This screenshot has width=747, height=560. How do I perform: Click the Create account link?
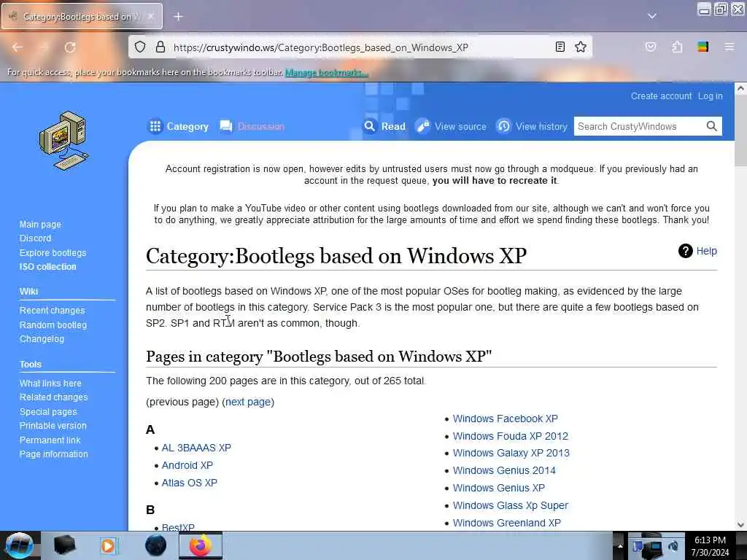(661, 96)
